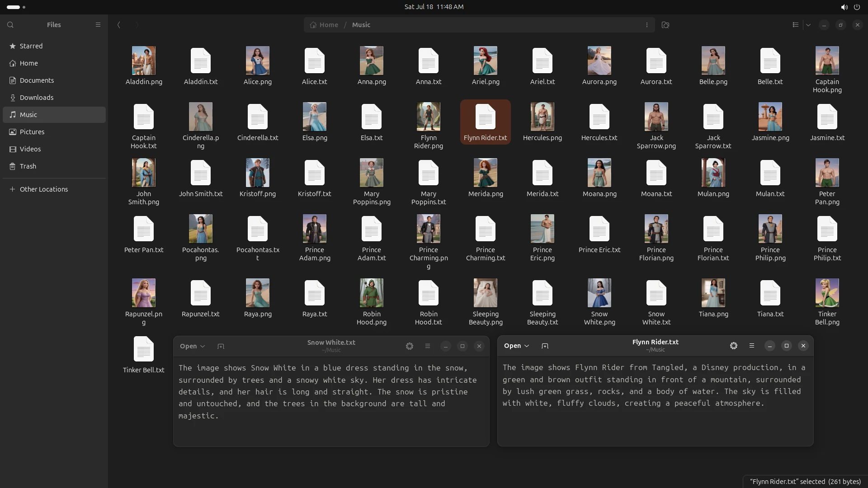Select Rapunzel.txt file icon
868x488 pixels.
[201, 293]
